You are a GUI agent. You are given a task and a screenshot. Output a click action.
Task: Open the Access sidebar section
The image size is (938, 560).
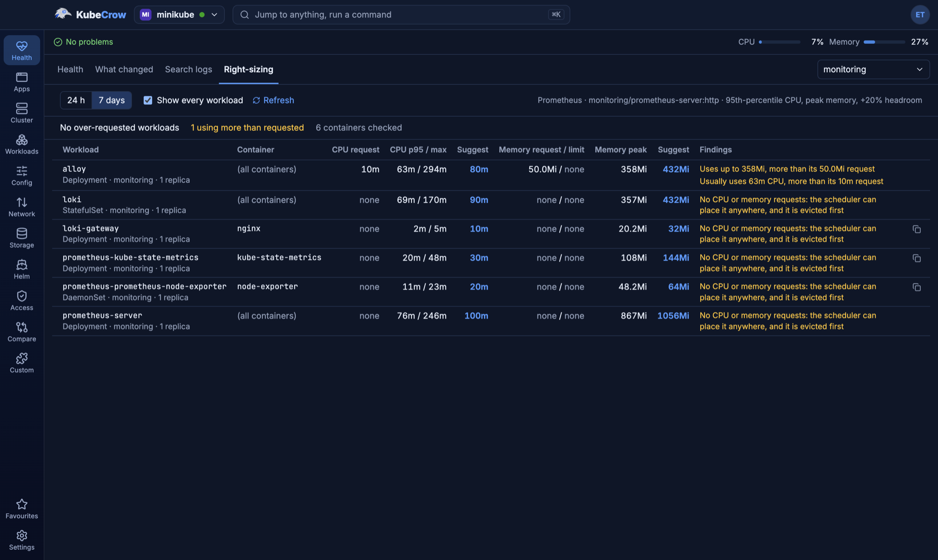22,301
